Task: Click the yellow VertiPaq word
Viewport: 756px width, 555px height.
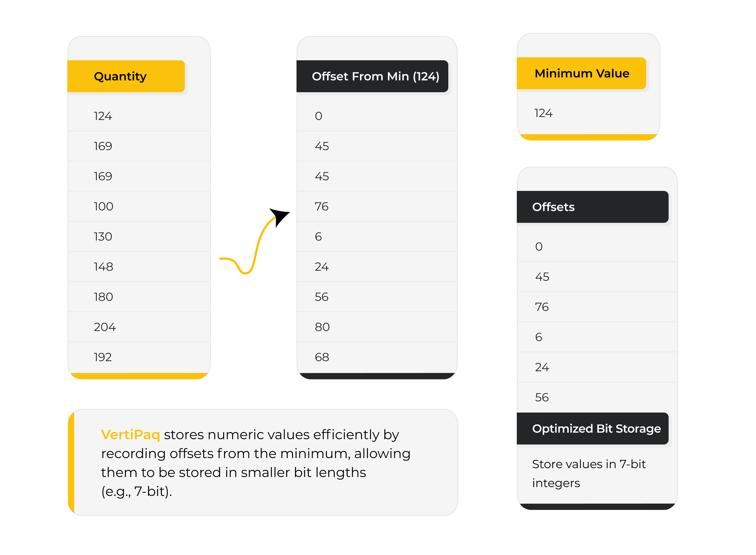Action: pos(130,434)
